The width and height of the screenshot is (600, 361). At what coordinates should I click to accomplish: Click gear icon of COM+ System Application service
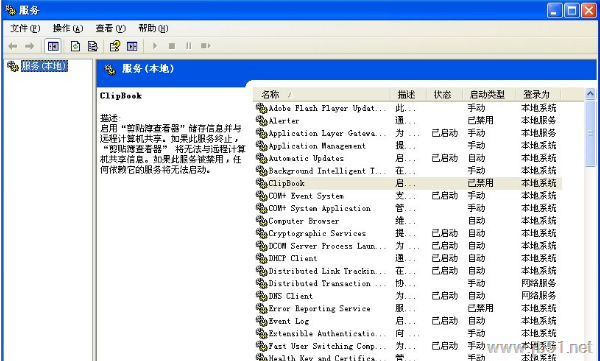(x=261, y=208)
